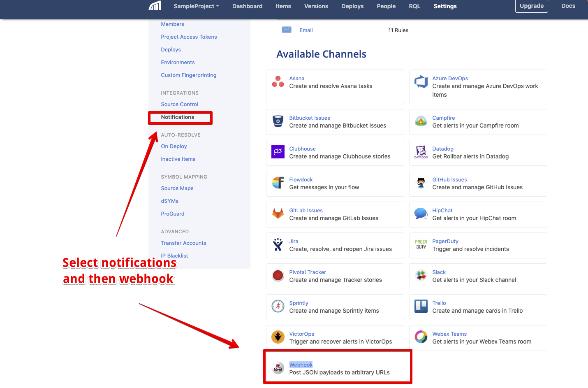
Task: Click the Sprintly runner icon
Action: pos(278,306)
